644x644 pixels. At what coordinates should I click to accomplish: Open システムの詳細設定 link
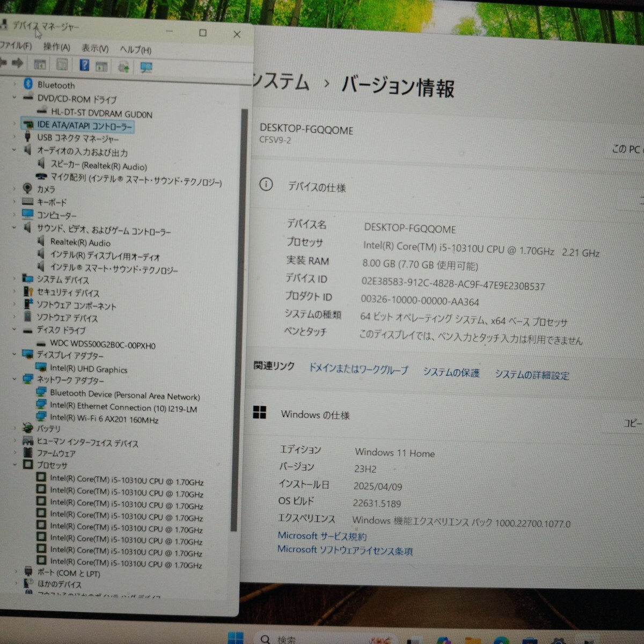click(532, 375)
